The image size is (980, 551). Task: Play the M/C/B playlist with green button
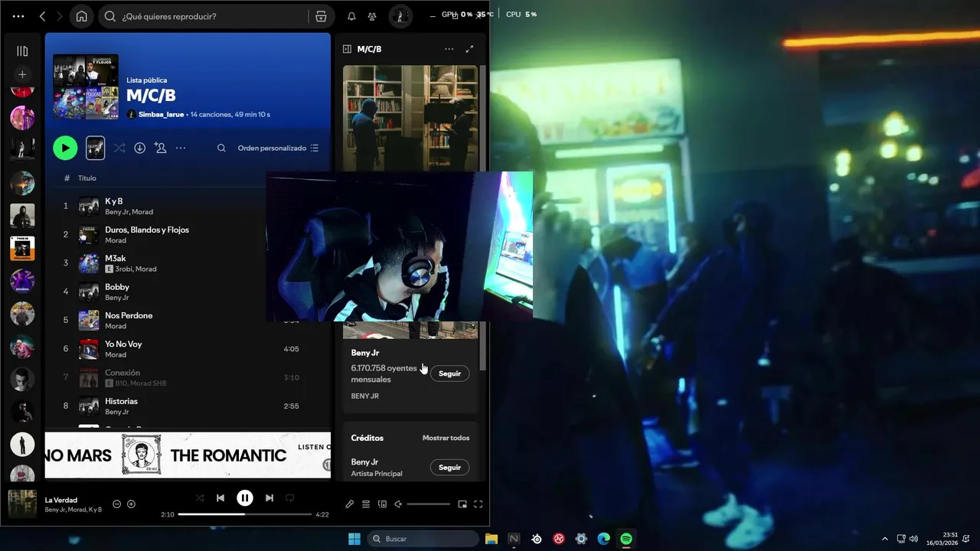point(65,148)
